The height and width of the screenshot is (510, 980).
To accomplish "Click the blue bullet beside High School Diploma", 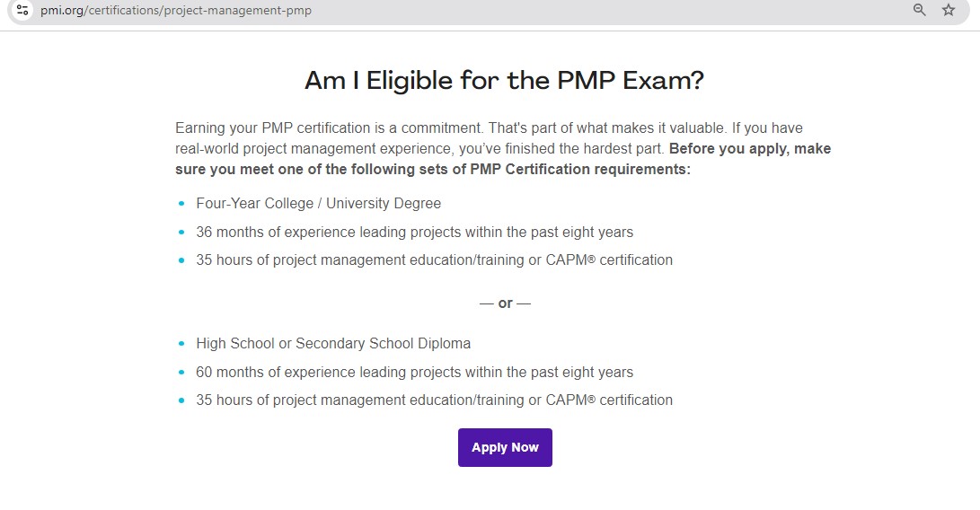I will coord(181,344).
